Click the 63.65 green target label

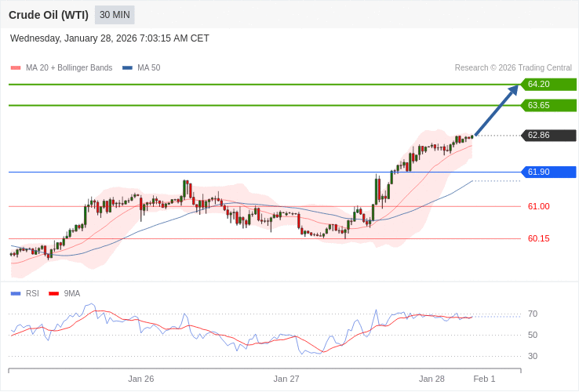point(548,105)
